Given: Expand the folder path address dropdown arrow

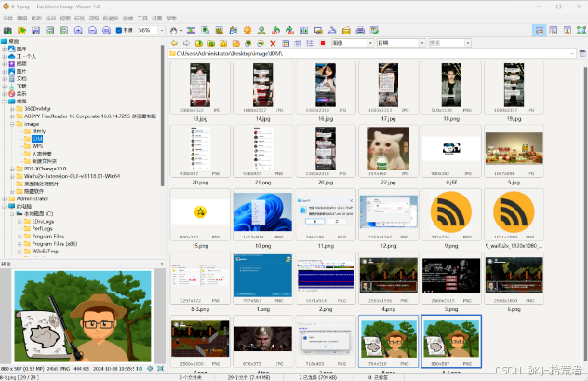Looking at the screenshot, I should tap(572, 54).
